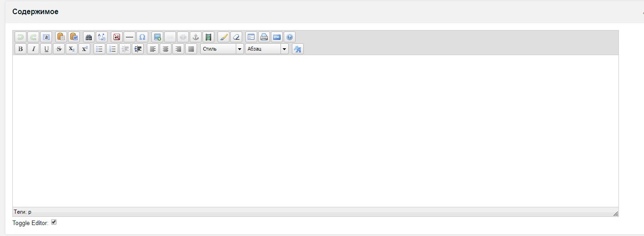Open the Omega special character picker
Screen dimensions: 644x236
[142, 37]
